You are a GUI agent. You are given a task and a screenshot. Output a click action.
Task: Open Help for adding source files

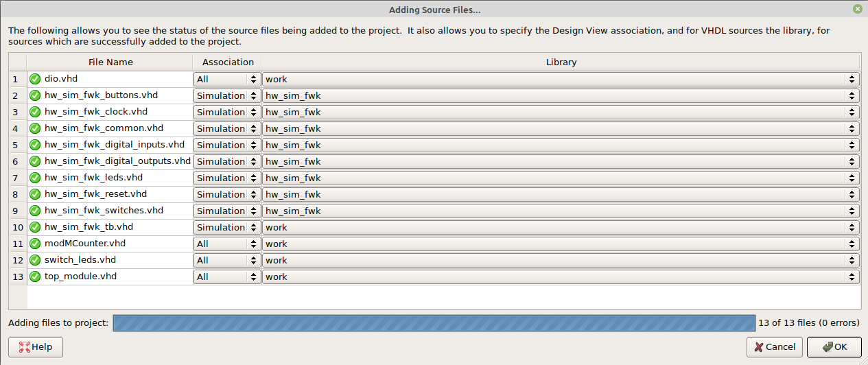pos(36,347)
